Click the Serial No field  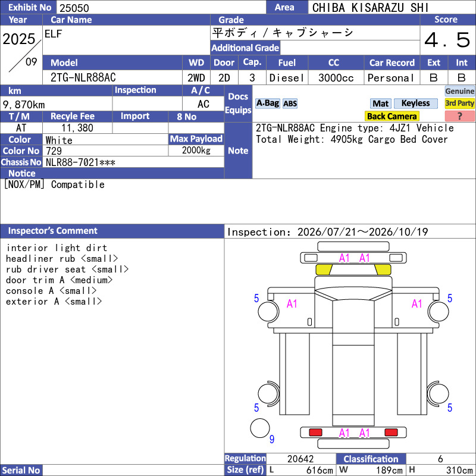pos(133,470)
